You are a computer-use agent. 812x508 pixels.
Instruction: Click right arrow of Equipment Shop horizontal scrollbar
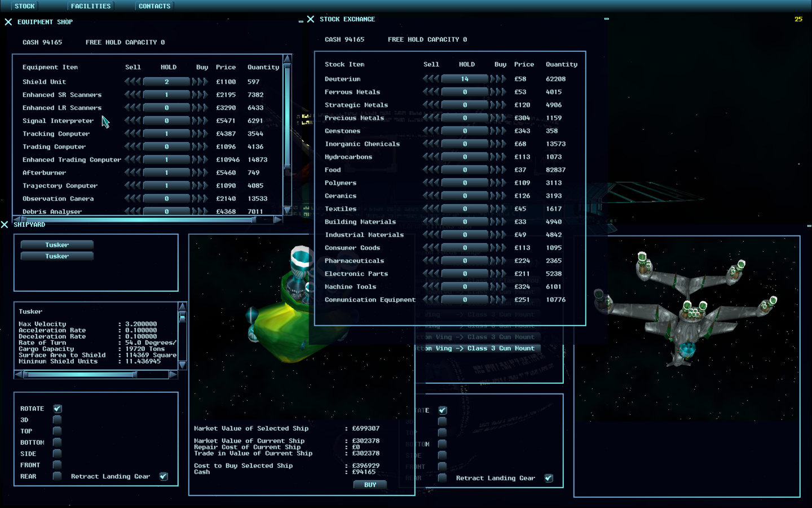coord(277,220)
